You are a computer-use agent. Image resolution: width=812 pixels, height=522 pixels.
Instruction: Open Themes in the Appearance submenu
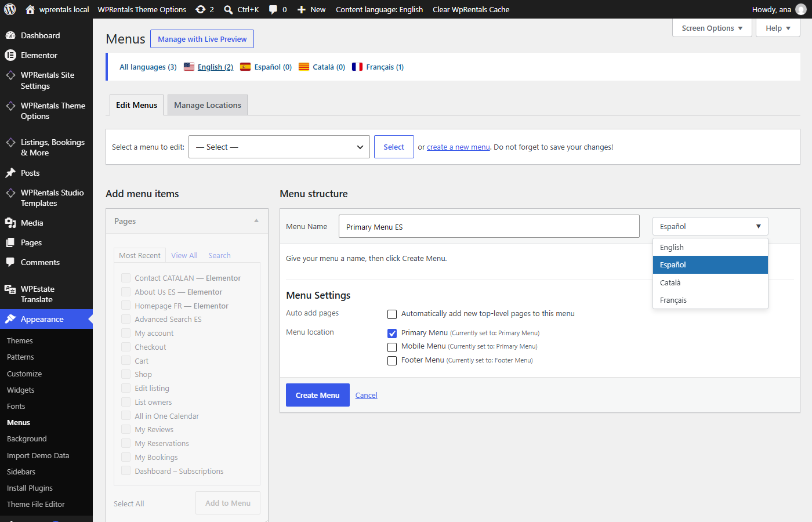[x=20, y=340]
